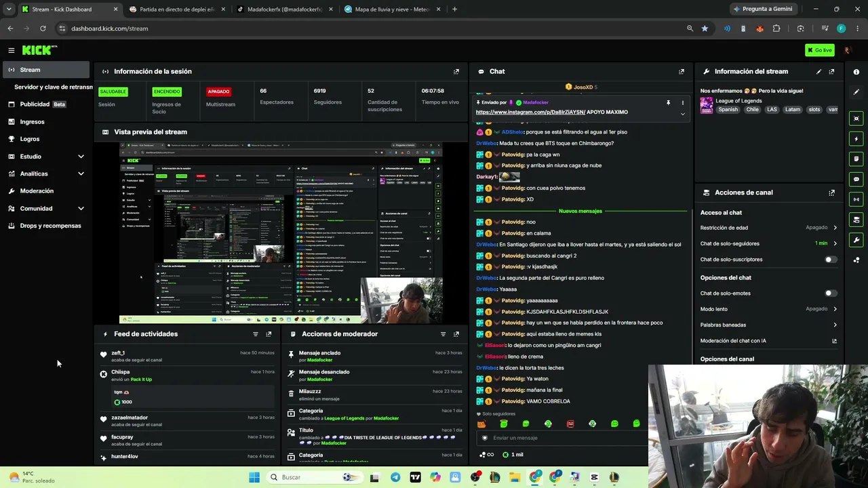Viewport: 868px width, 488px height.
Task: Open the Instagram link in pinned message
Action: coord(530,112)
